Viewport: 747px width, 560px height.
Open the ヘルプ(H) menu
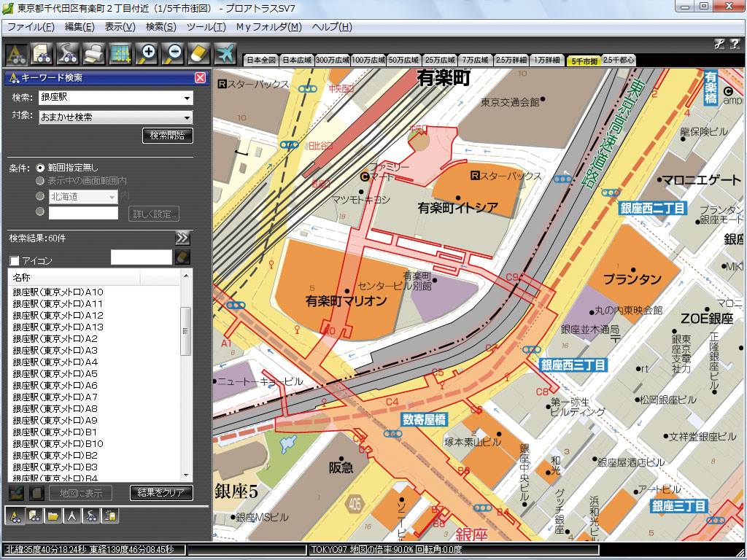pos(332,27)
